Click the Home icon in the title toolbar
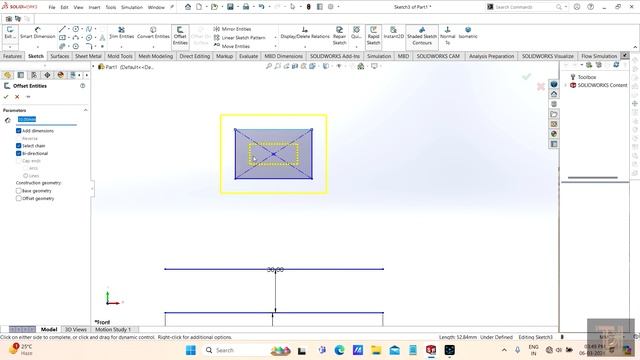The height and width of the screenshot is (360, 640). 188,7
